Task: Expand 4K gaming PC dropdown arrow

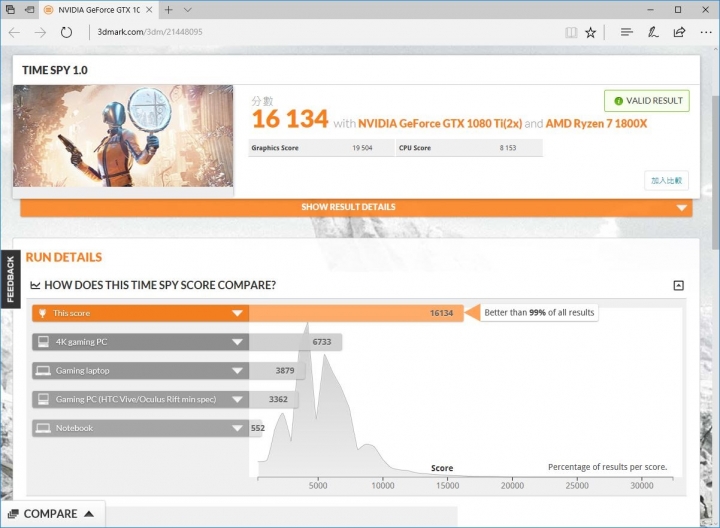Action: tap(237, 342)
